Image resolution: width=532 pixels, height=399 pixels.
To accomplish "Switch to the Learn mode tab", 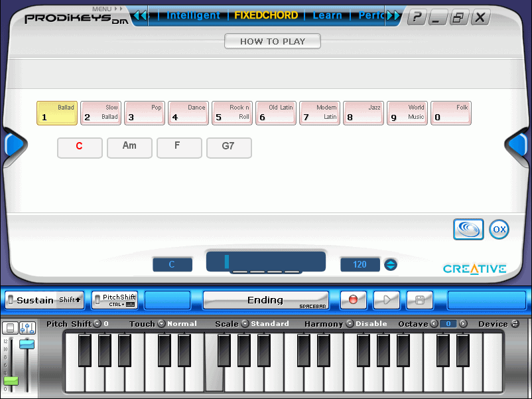I will (x=327, y=15).
